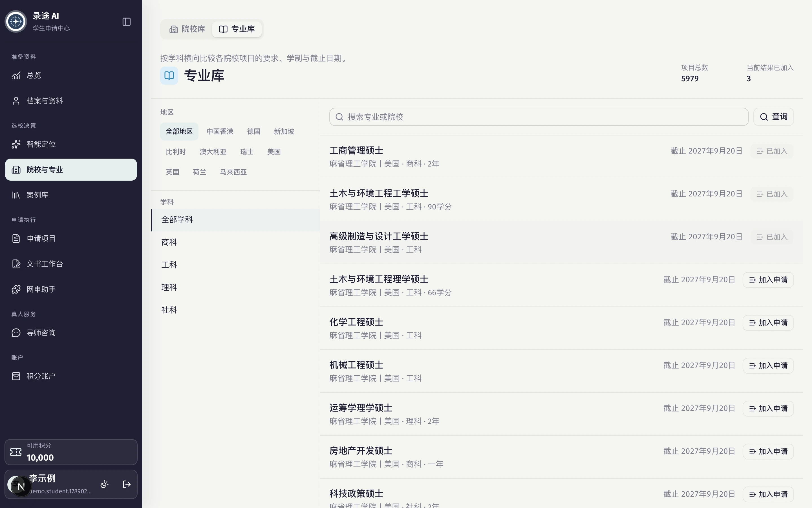The width and height of the screenshot is (812, 508).
Task: Filter by 美国 region
Action: [x=274, y=152]
